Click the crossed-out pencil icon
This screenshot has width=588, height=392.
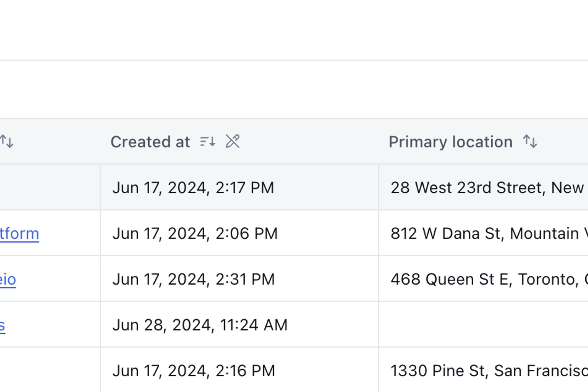233,141
